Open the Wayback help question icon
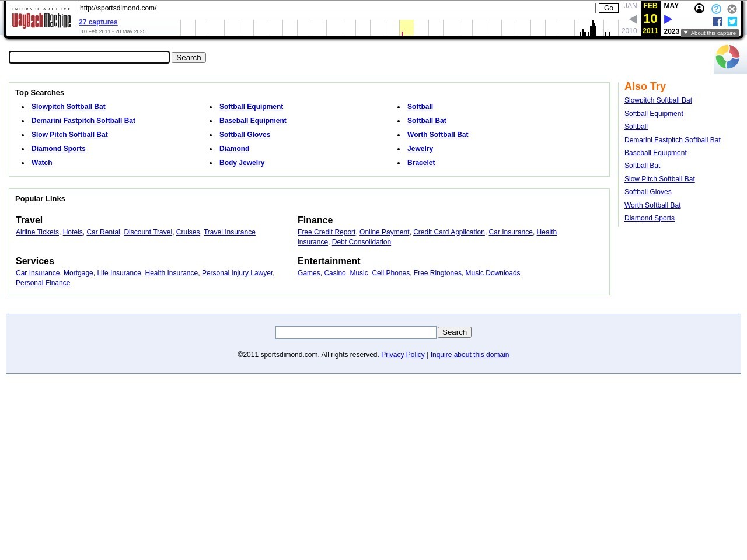This screenshot has height=560, width=747. pyautogui.click(x=716, y=9)
